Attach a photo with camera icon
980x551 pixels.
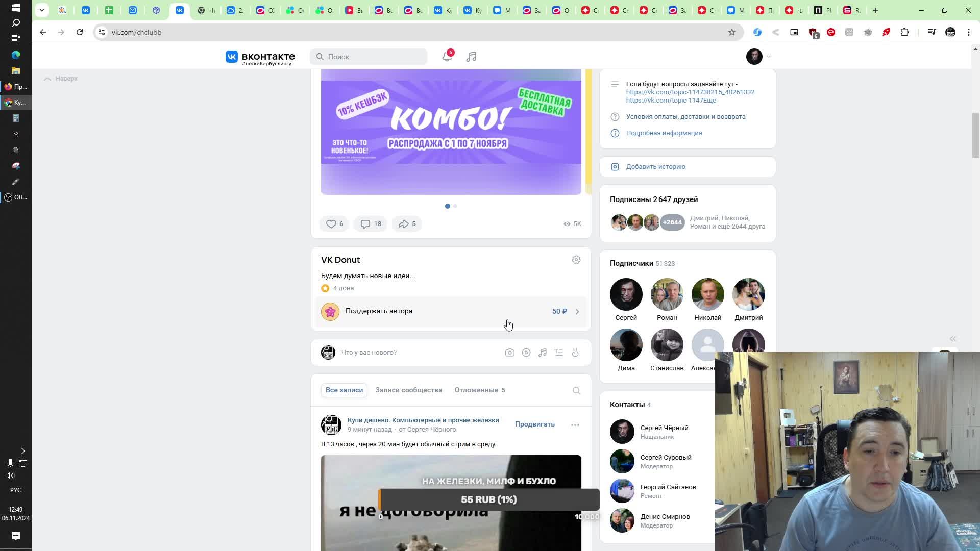pyautogui.click(x=509, y=353)
